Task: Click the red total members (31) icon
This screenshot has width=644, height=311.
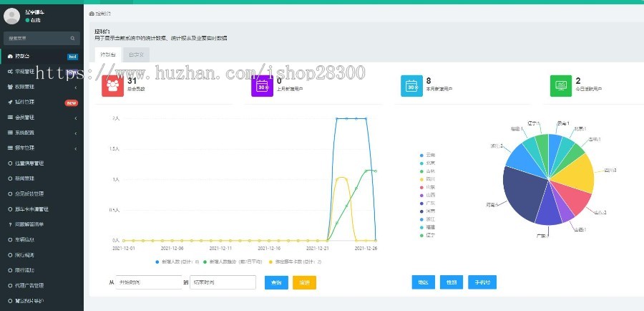Action: pos(112,85)
